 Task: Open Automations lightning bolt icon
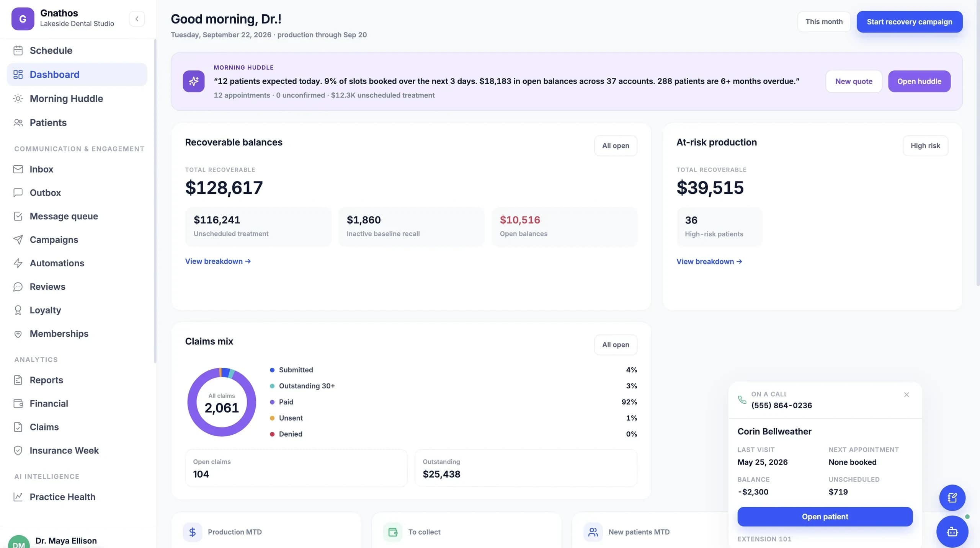click(18, 263)
